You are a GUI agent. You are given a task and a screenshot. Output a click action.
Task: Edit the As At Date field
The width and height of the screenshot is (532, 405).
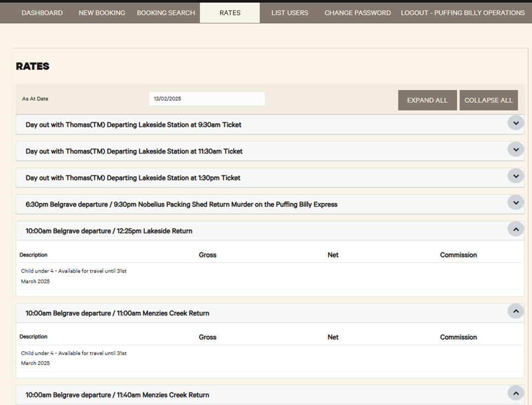207,99
